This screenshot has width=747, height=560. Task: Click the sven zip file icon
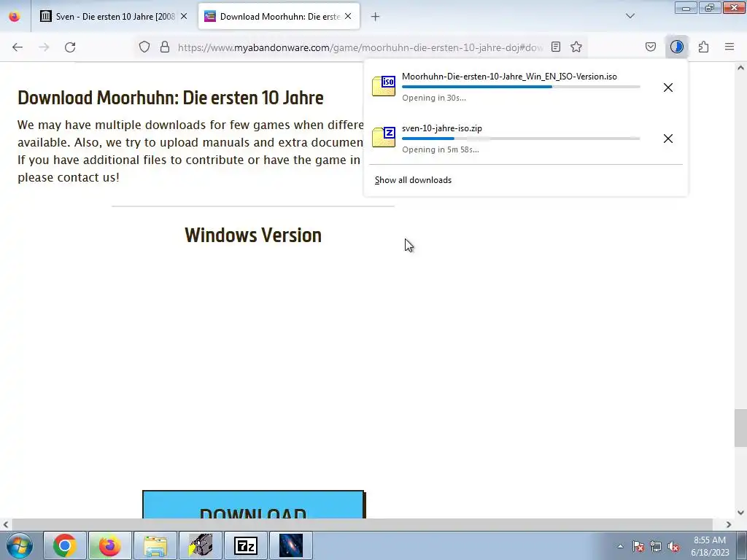pos(384,137)
